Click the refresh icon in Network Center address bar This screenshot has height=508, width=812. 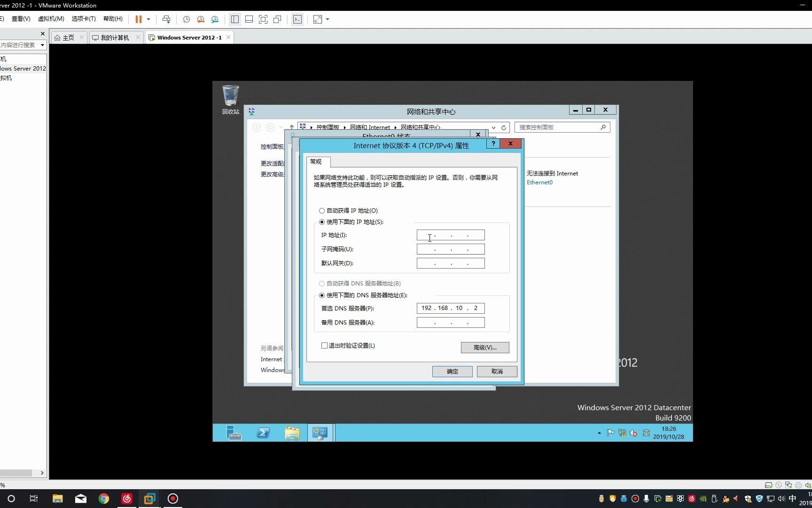tap(504, 127)
